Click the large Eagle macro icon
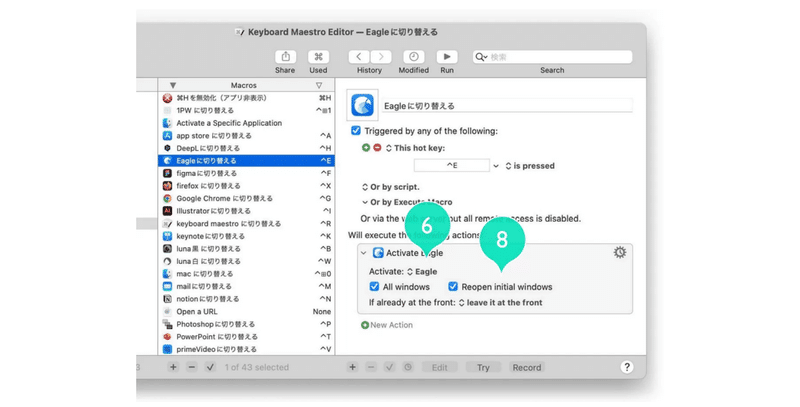 coord(363,105)
